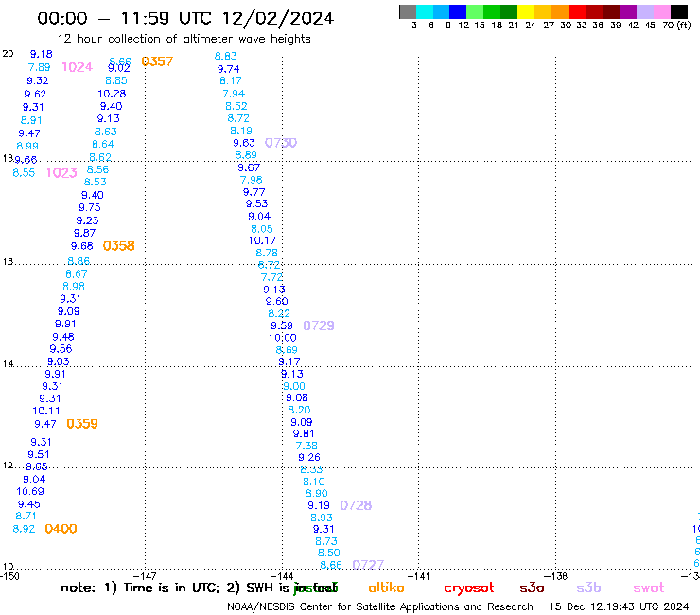
Task: Select the yellow legend color swatch
Action: 526,11
